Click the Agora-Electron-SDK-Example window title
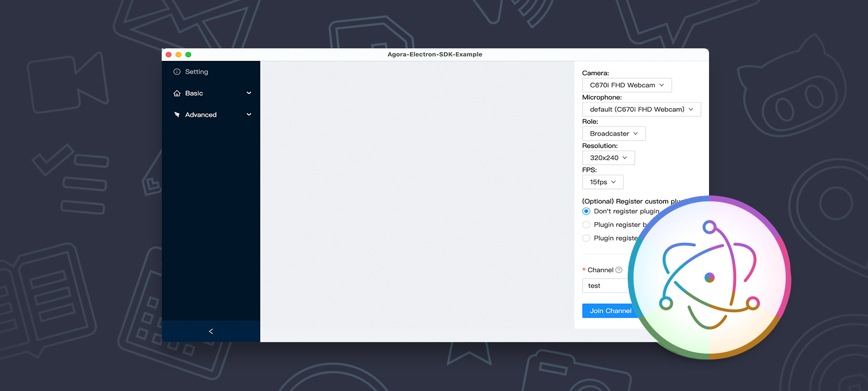The height and width of the screenshot is (391, 868). click(435, 54)
